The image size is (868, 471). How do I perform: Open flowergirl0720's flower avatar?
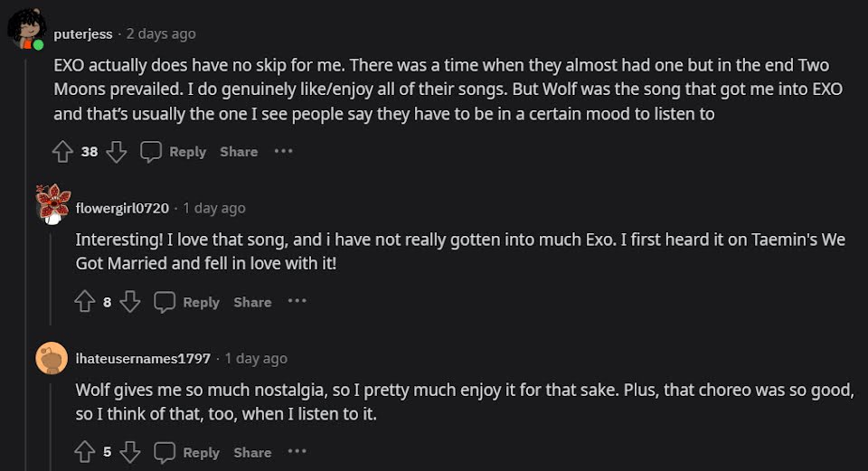tap(52, 205)
